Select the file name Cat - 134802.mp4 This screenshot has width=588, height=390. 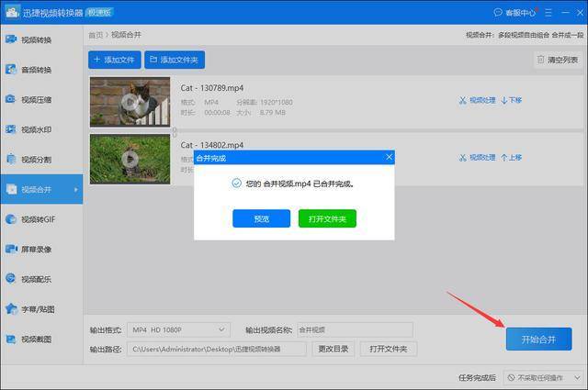pyautogui.click(x=212, y=145)
